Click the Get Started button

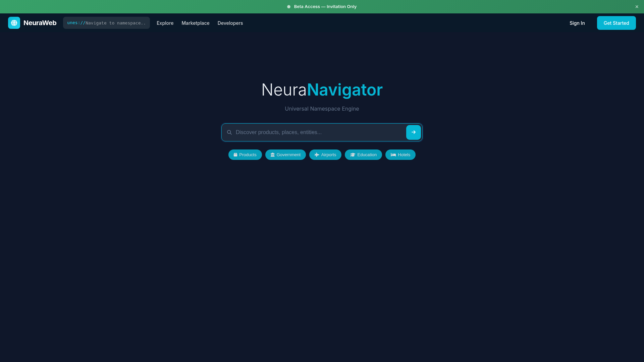[x=616, y=23]
